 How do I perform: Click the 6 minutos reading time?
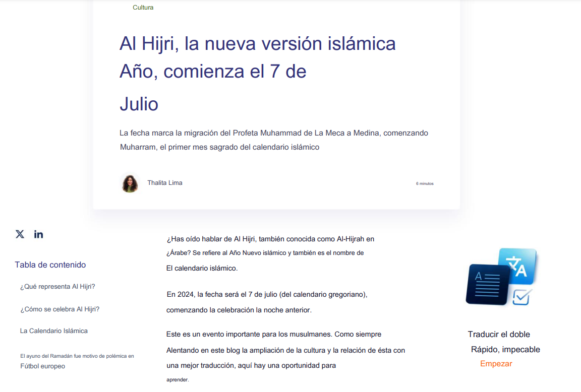[425, 183]
